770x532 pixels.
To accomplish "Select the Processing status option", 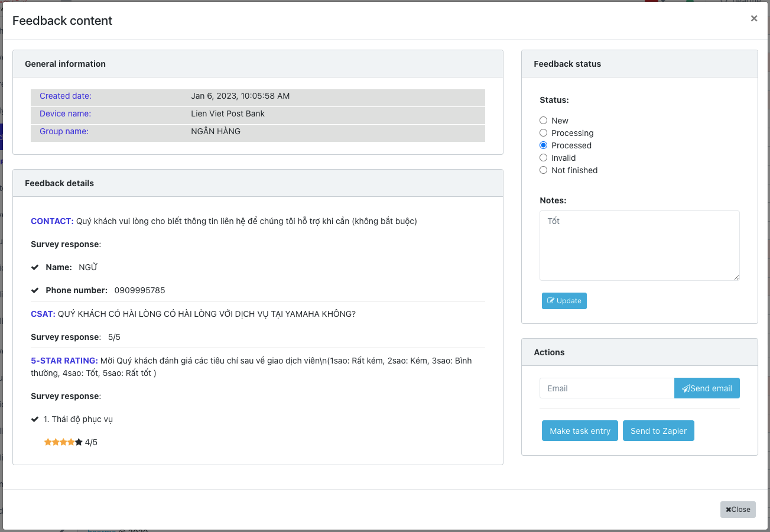I will pos(544,133).
